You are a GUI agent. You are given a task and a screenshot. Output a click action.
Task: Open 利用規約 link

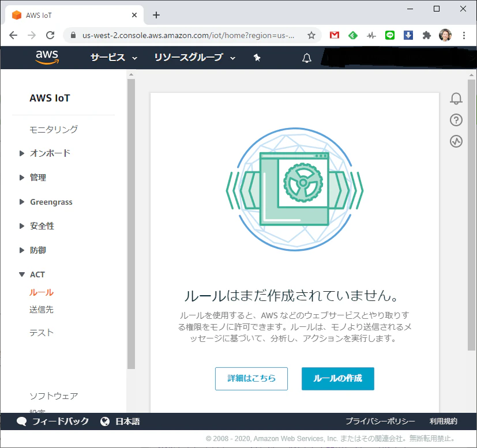pos(443,421)
